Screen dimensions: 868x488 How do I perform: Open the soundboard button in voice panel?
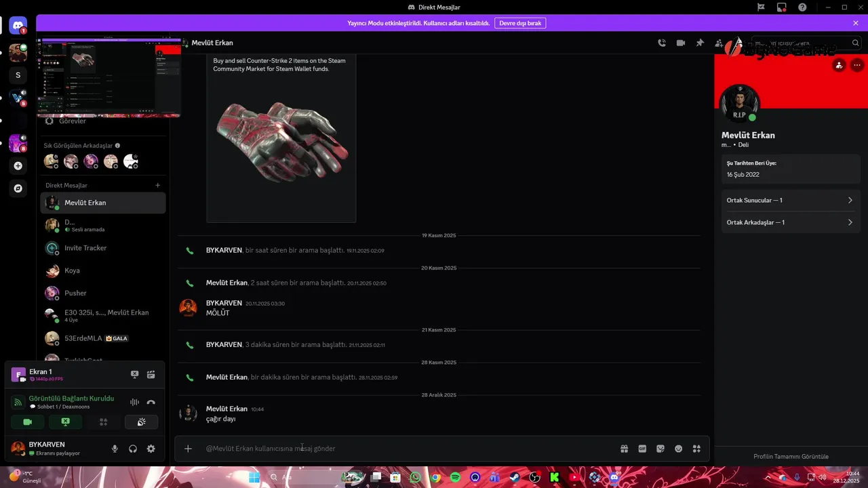141,422
